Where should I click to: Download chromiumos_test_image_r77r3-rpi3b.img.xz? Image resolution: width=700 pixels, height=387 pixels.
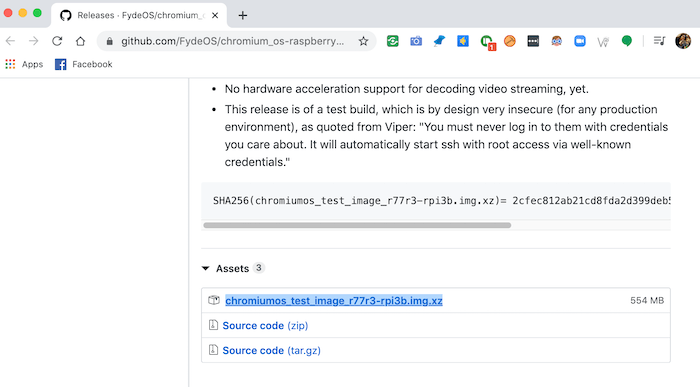point(334,300)
